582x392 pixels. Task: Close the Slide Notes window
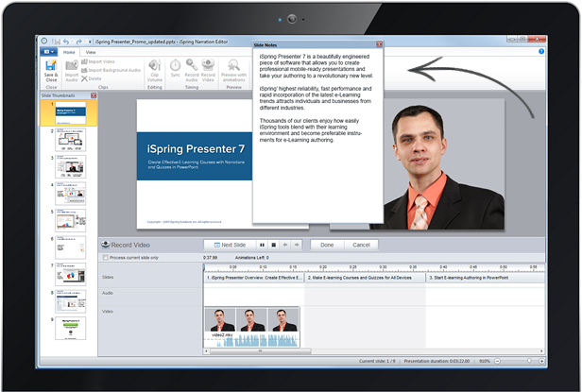click(379, 44)
